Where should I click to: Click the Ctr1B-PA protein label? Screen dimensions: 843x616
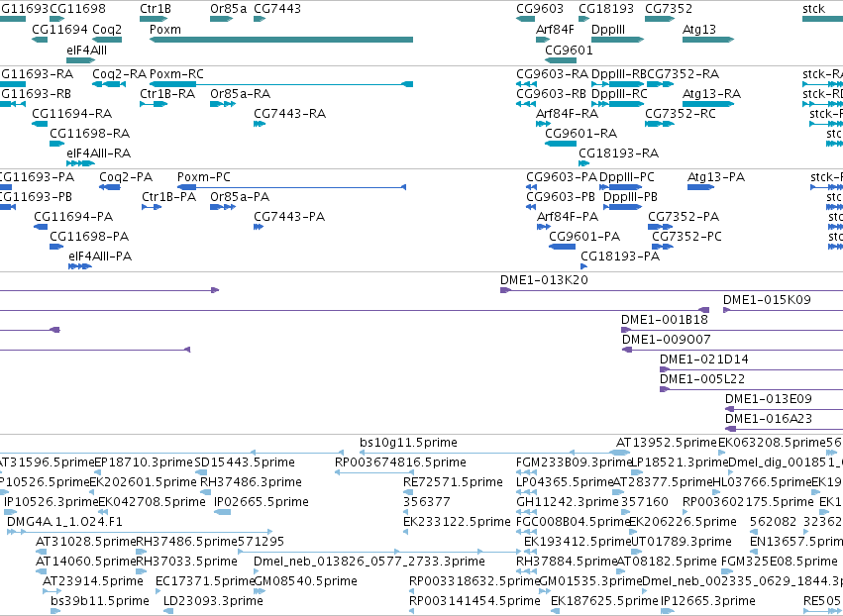168,197
